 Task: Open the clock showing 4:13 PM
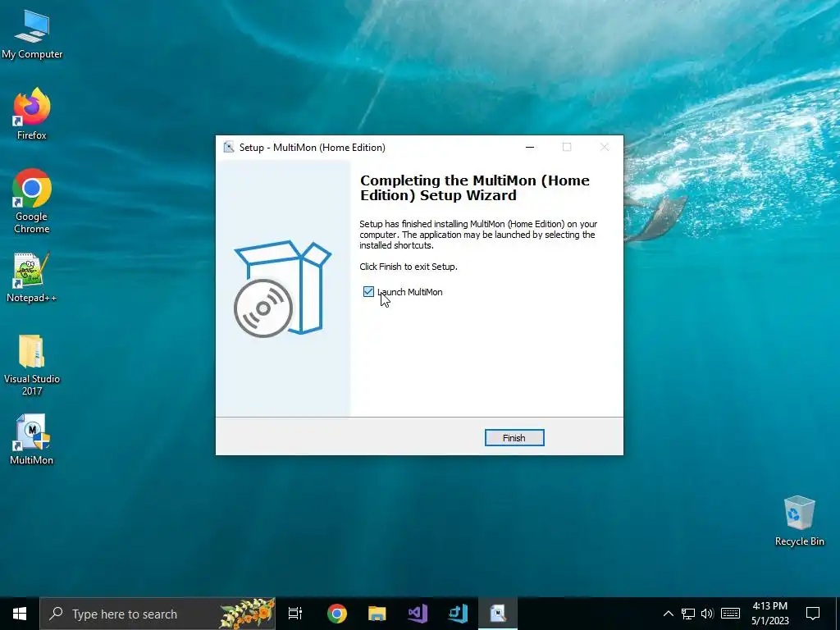(x=769, y=614)
